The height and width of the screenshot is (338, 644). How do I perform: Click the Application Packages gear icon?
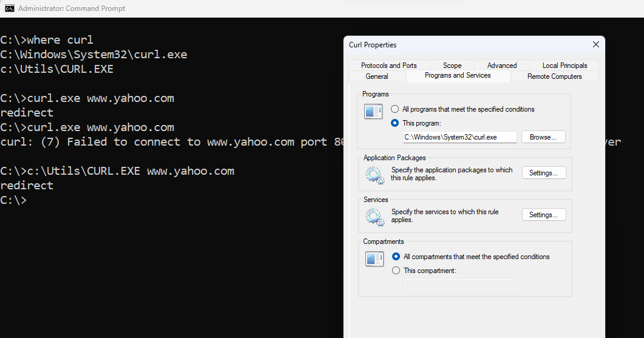[x=375, y=175]
